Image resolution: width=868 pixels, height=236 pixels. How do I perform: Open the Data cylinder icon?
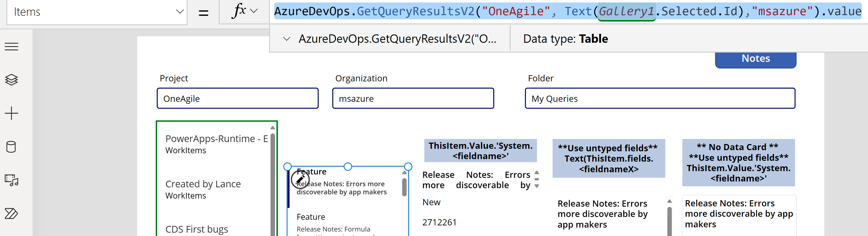[x=11, y=147]
